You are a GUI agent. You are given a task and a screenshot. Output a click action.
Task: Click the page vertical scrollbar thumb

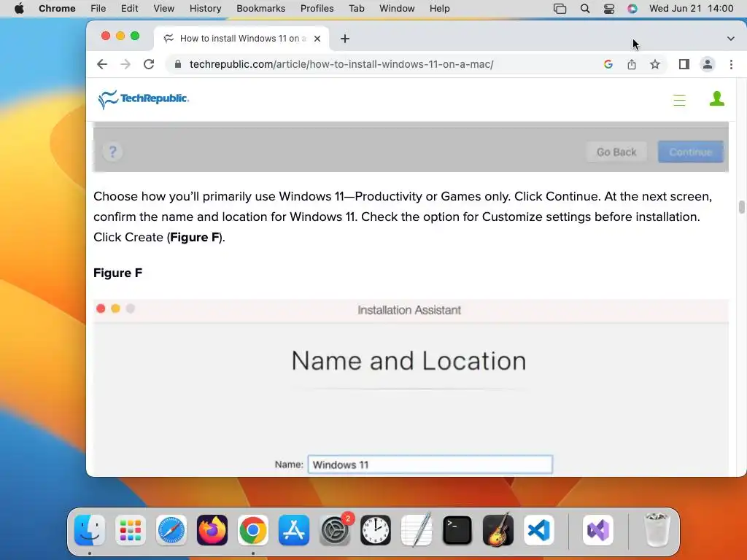tap(741, 207)
